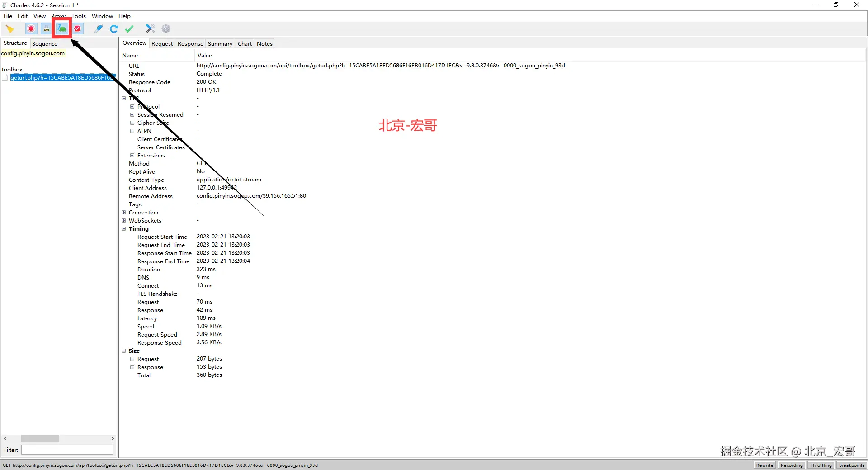Click the Rewrite status bar button
Screen dimensions: 868x470
[x=764, y=465]
